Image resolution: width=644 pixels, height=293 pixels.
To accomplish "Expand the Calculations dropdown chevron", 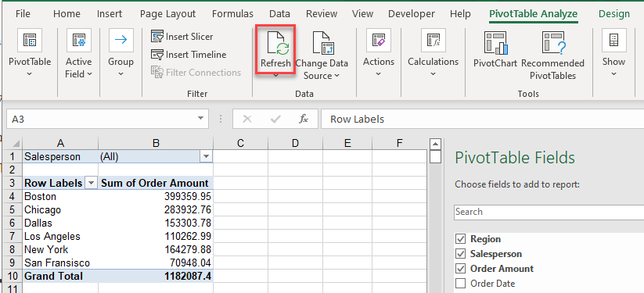I will point(434,74).
